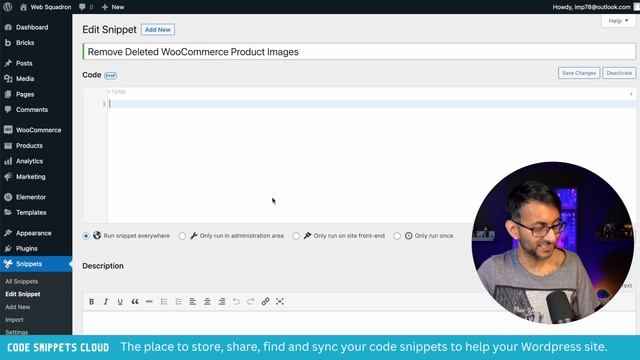Viewport: 640px width, 360px height.
Task: Insert blockquote in description editor
Action: [x=135, y=302]
